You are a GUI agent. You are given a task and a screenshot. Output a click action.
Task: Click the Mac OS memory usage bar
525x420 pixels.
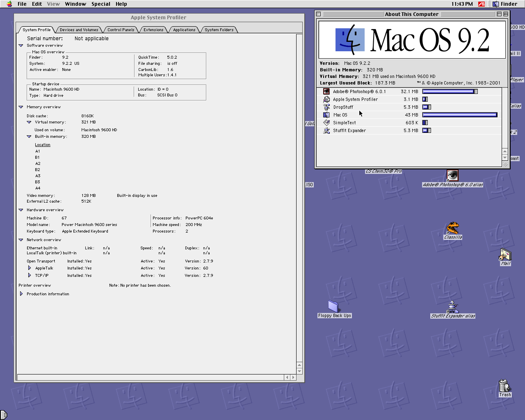[460, 115]
